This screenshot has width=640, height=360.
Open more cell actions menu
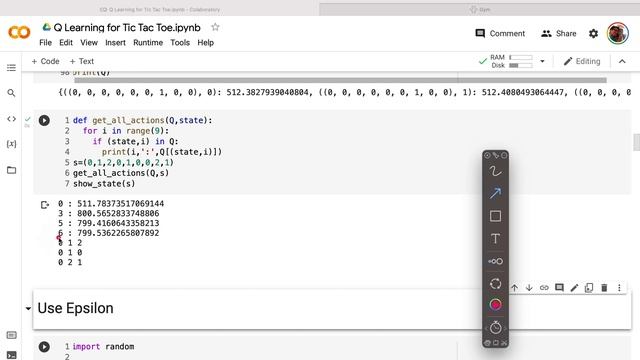(619, 288)
